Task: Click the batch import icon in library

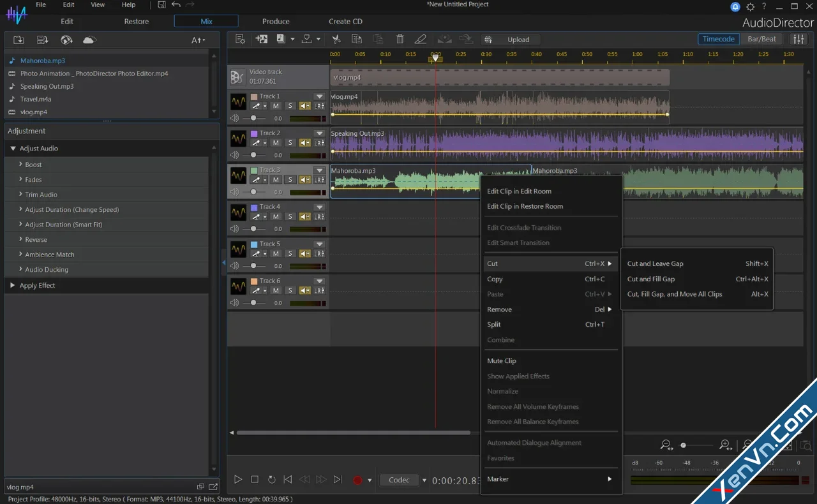Action: [43, 40]
